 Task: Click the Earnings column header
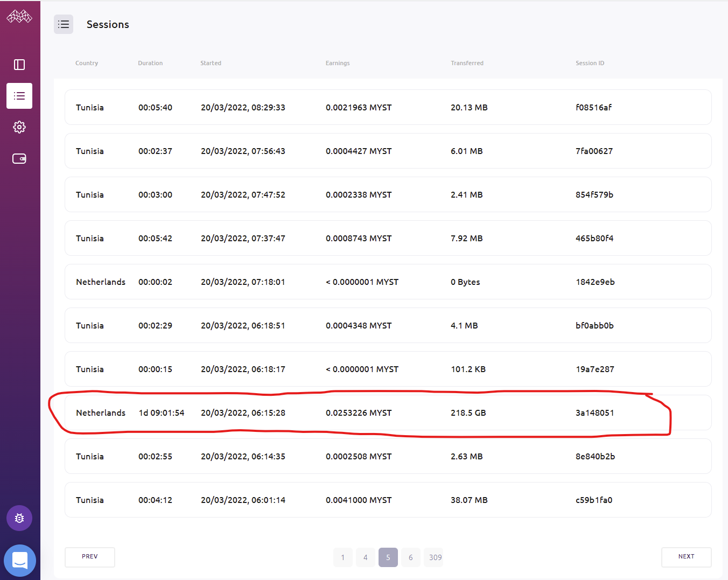[338, 63]
